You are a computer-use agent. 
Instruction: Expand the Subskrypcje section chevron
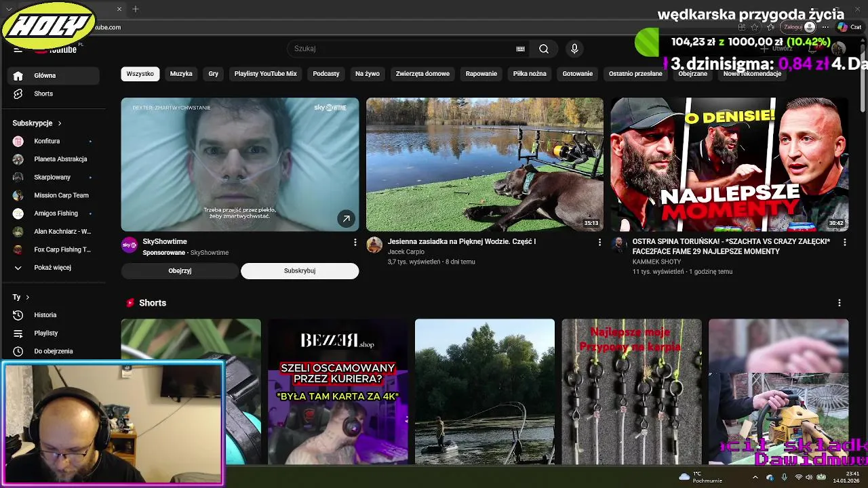coord(60,123)
